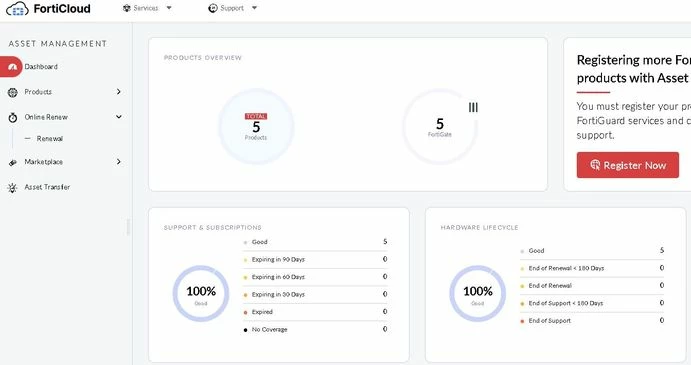This screenshot has width=691, height=365.
Task: Click the Asset Management heading
Action: [58, 44]
